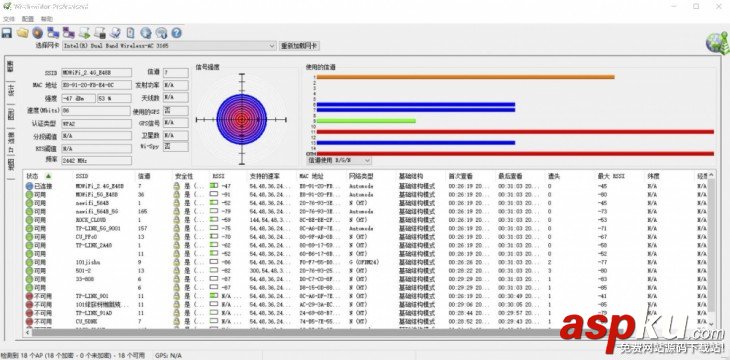730x360 pixels.
Task: Select the MDWiFi_5G_E48B network row
Action: tap(366, 194)
